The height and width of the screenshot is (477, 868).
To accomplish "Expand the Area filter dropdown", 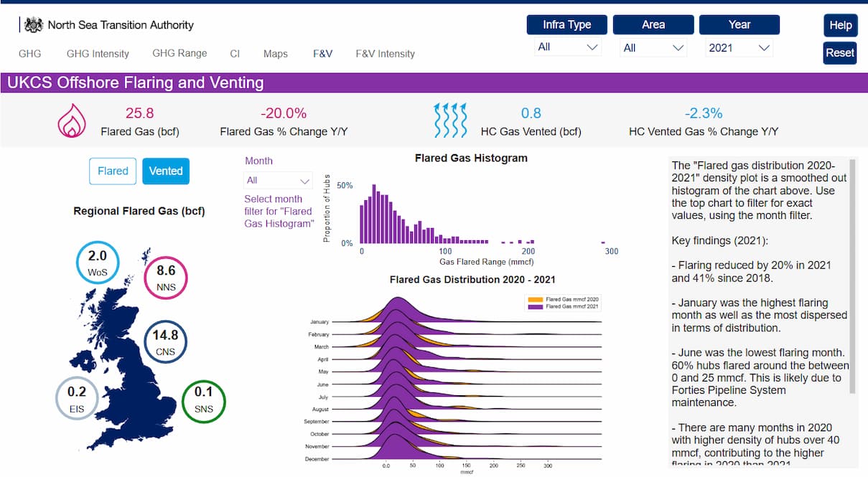I will coord(653,48).
